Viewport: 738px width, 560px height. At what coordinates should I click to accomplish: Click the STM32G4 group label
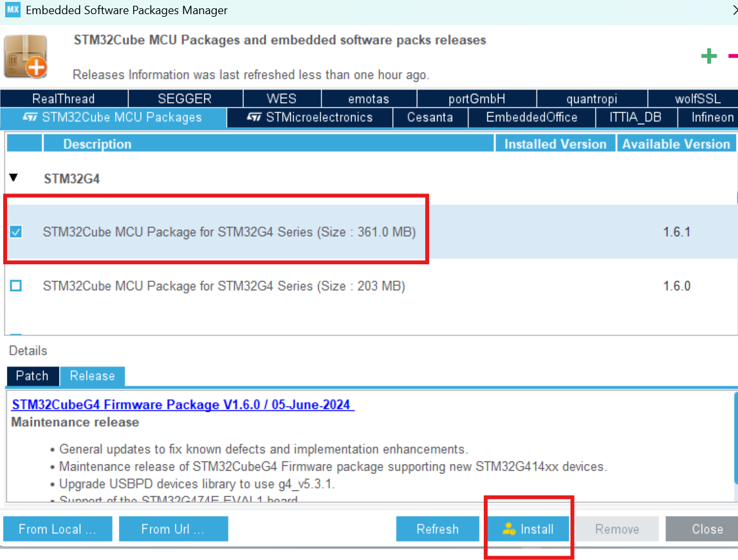71,179
